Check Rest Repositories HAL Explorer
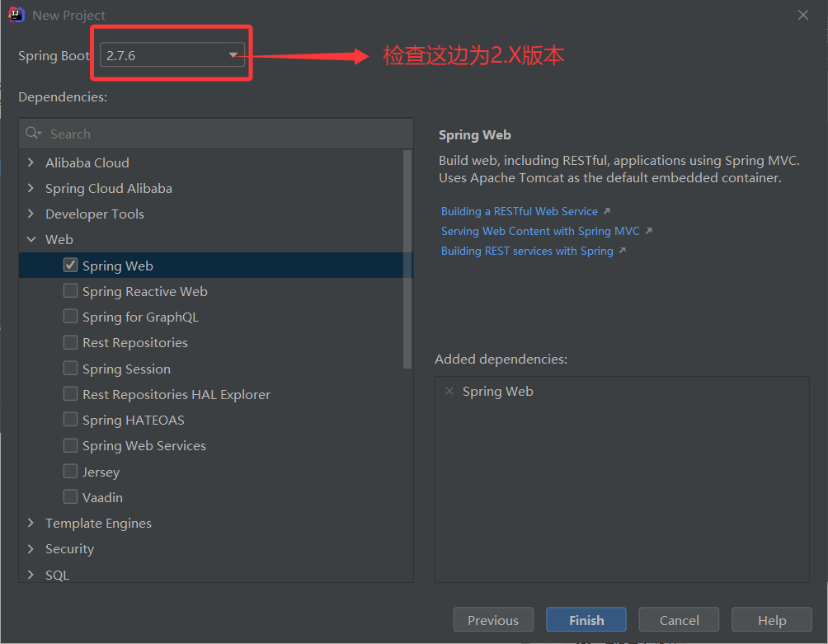Viewport: 828px width, 644px height. 70,394
